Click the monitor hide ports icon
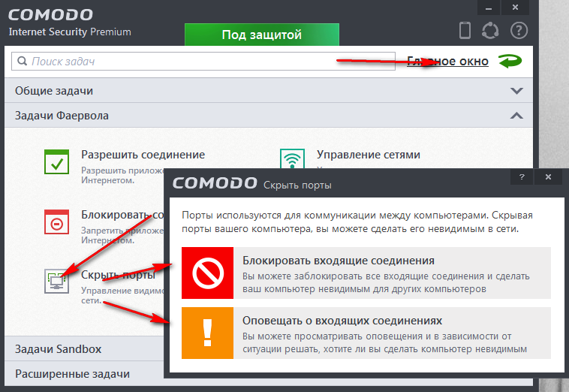 (56, 281)
